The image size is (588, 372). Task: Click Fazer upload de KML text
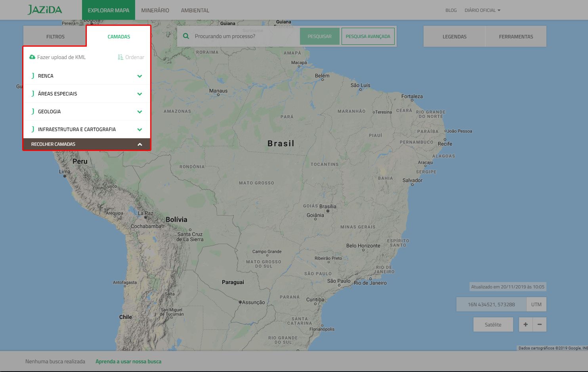pos(61,57)
